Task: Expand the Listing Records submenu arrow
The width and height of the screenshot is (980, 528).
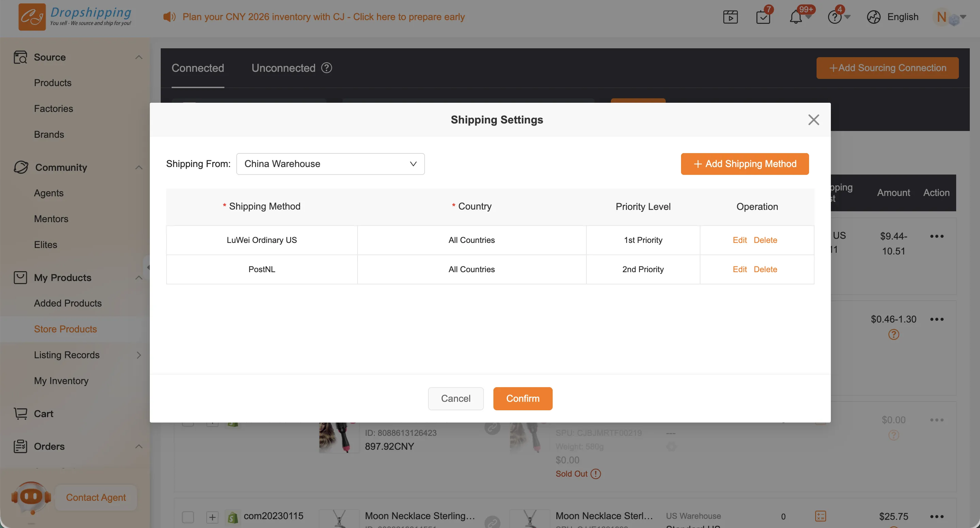Action: 139,354
